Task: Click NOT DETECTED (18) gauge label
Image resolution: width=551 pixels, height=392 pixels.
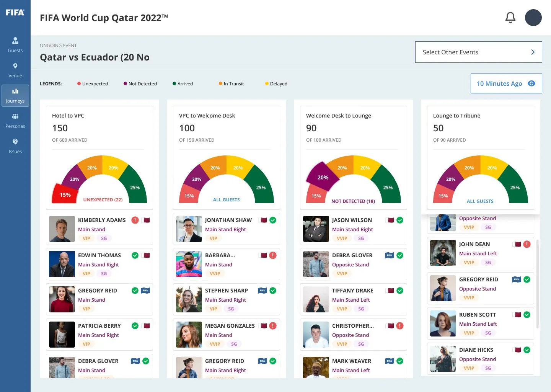Action: pos(353,201)
